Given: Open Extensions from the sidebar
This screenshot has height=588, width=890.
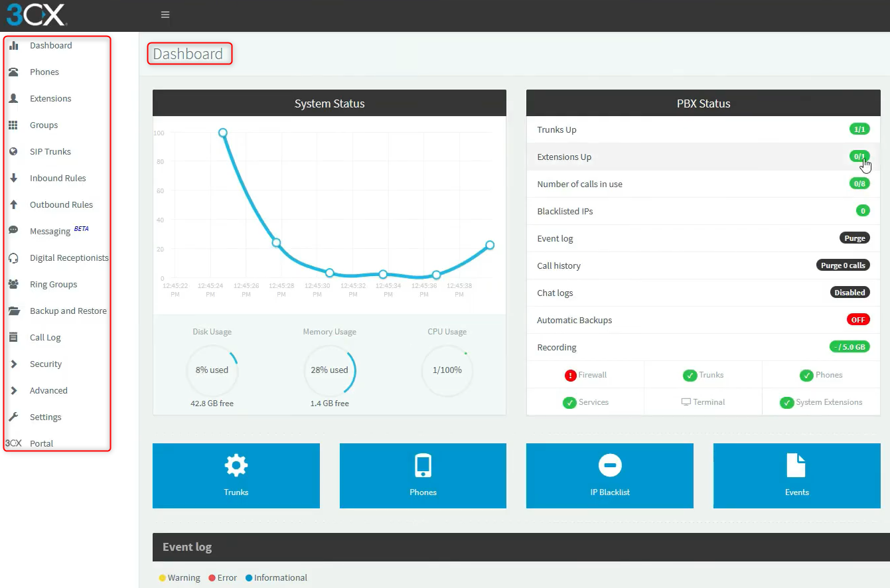Looking at the screenshot, I should pos(16,98).
